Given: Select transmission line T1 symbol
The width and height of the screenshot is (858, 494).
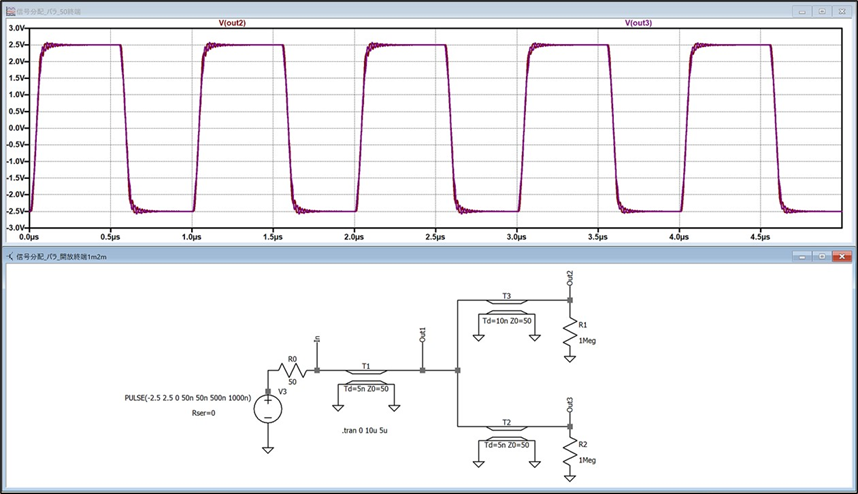Looking at the screenshot, I should coord(366,370).
